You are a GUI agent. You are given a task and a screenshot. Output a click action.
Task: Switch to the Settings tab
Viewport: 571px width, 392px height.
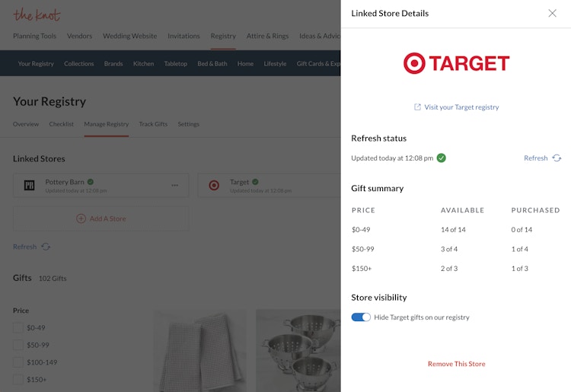188,124
